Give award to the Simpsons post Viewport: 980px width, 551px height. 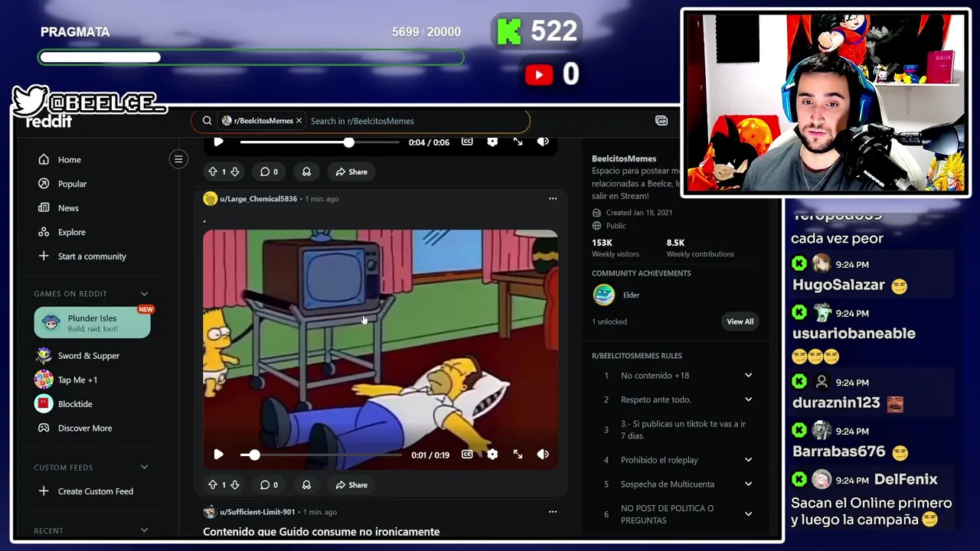[x=306, y=485]
